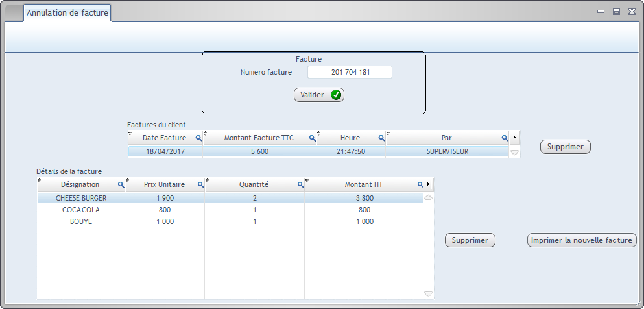Open search in Montant HT column header

[x=420, y=185]
